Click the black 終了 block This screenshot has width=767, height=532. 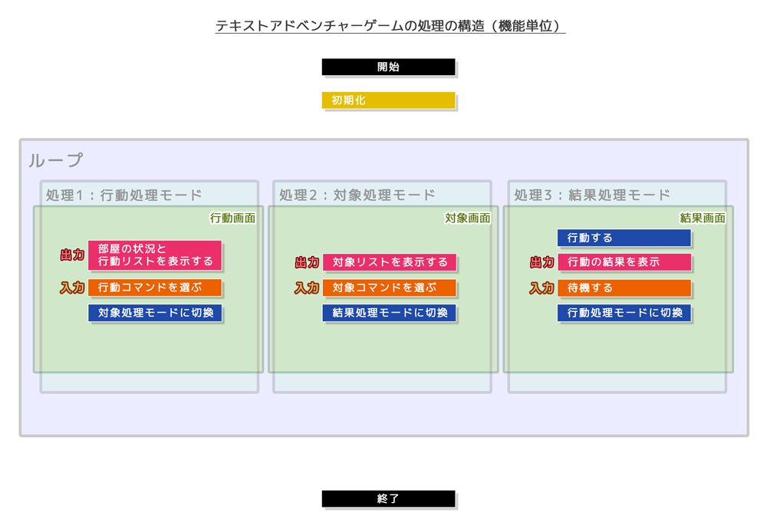388,499
